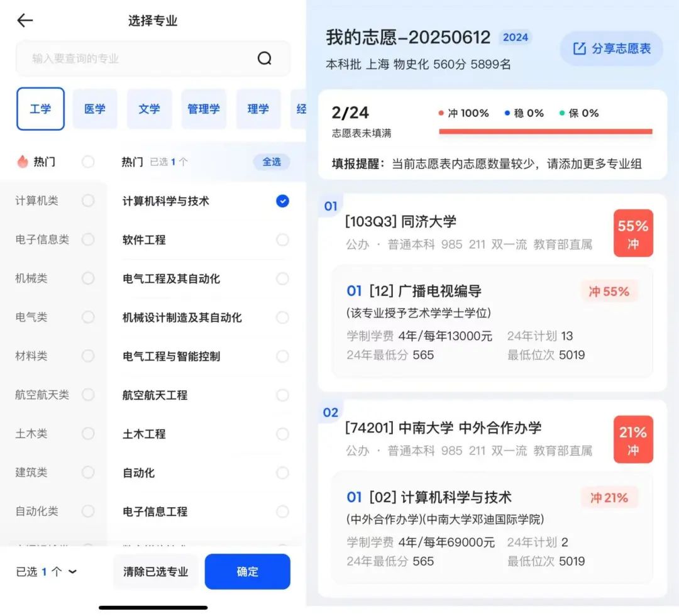Viewport: 679px width, 616px height.
Task: Toggle the 航空航天类 category circle
Action: [x=88, y=394]
